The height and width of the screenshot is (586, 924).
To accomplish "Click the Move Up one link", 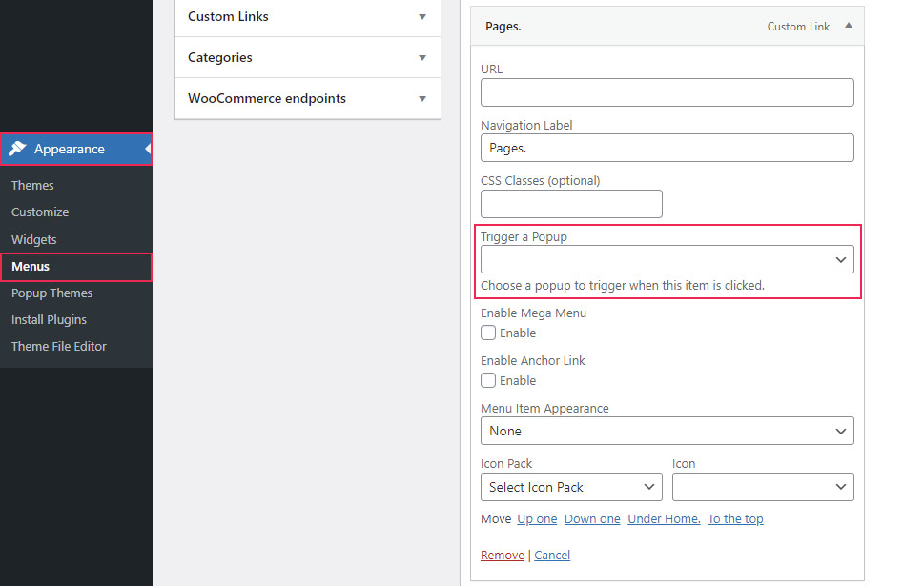I will (537, 519).
